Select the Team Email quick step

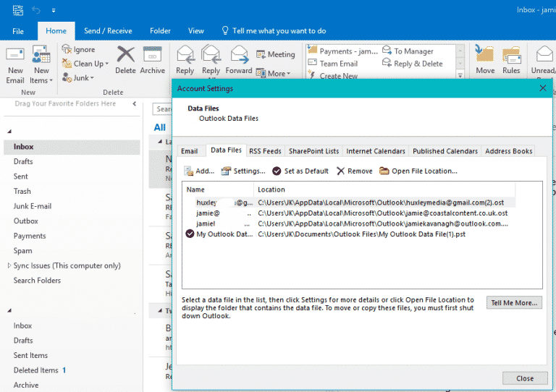pos(333,64)
